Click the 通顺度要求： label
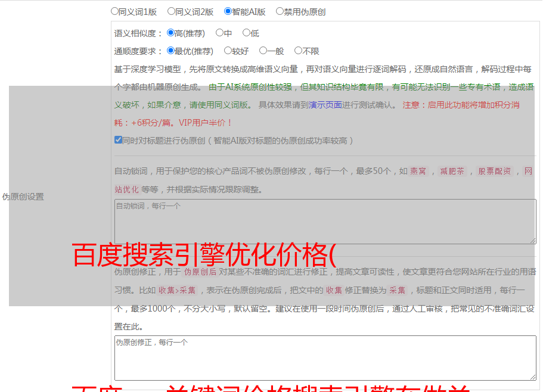This screenshot has height=392, width=543. (x=138, y=51)
